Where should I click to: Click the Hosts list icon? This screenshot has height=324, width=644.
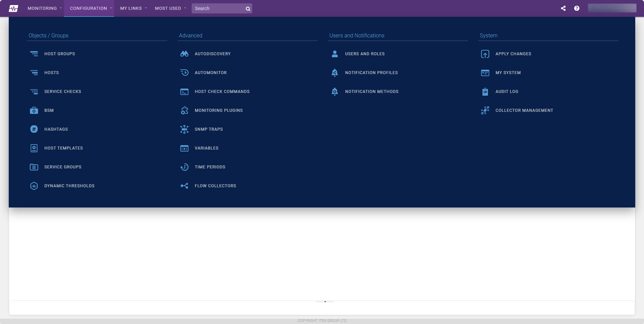point(34,73)
